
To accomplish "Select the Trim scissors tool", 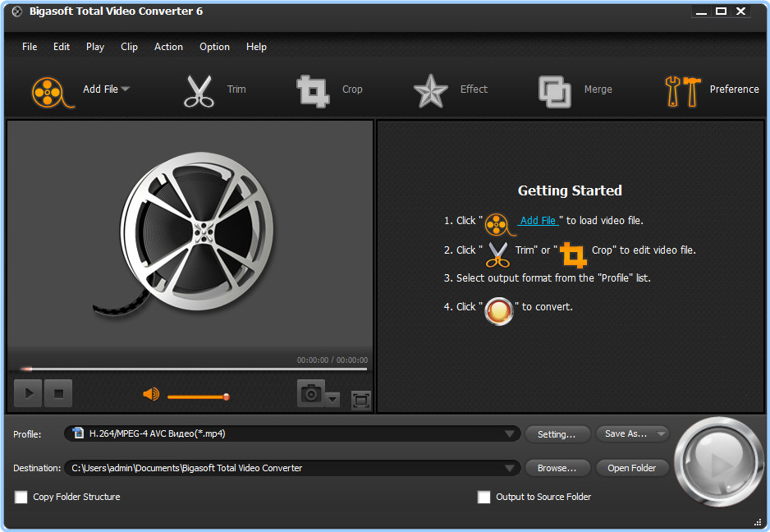I will coord(199,91).
